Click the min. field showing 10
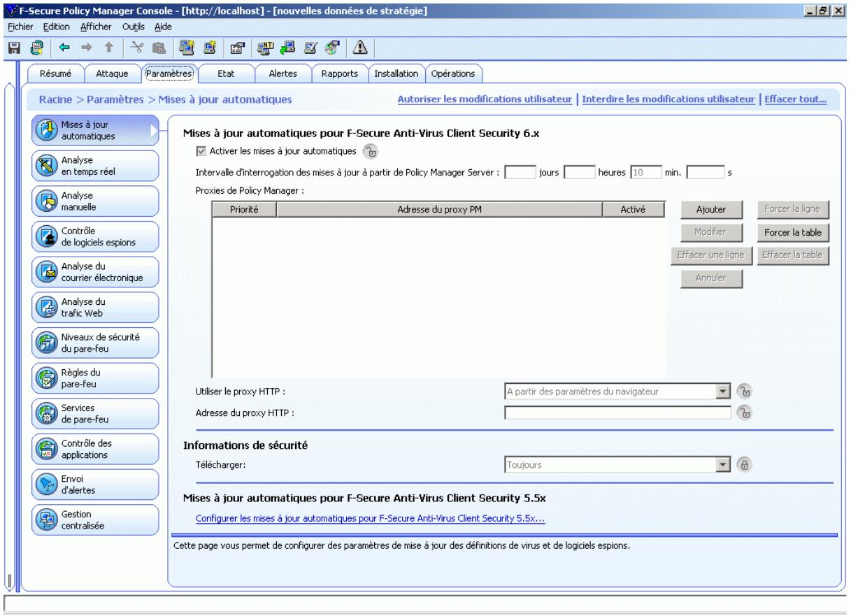This screenshot has height=616, width=851. pos(646,172)
